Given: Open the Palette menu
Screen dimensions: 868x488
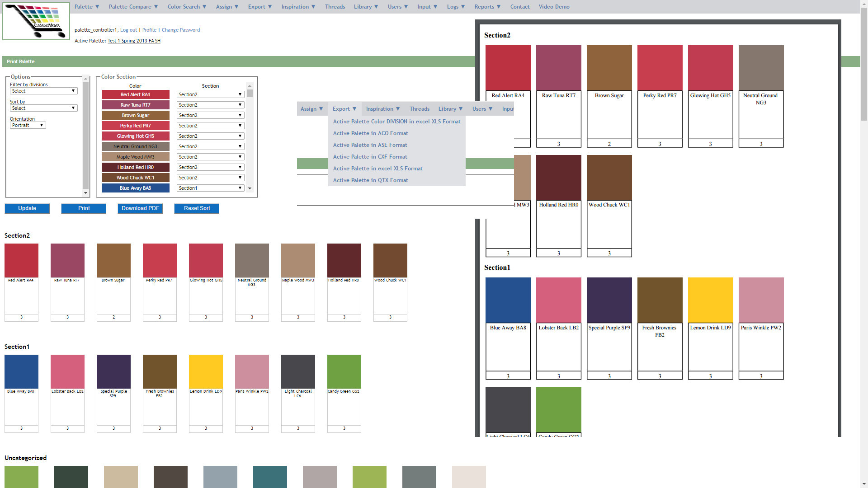Looking at the screenshot, I should pyautogui.click(x=86, y=6).
